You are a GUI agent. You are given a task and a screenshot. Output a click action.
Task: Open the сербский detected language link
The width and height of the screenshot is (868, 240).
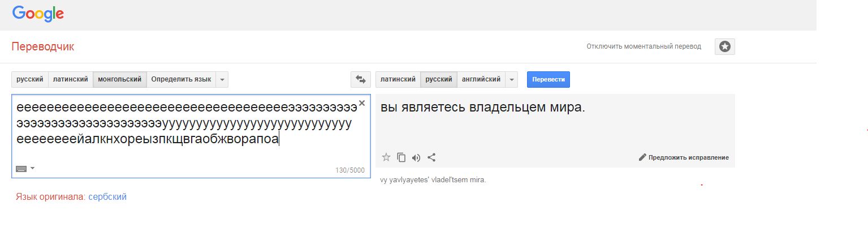tap(107, 197)
